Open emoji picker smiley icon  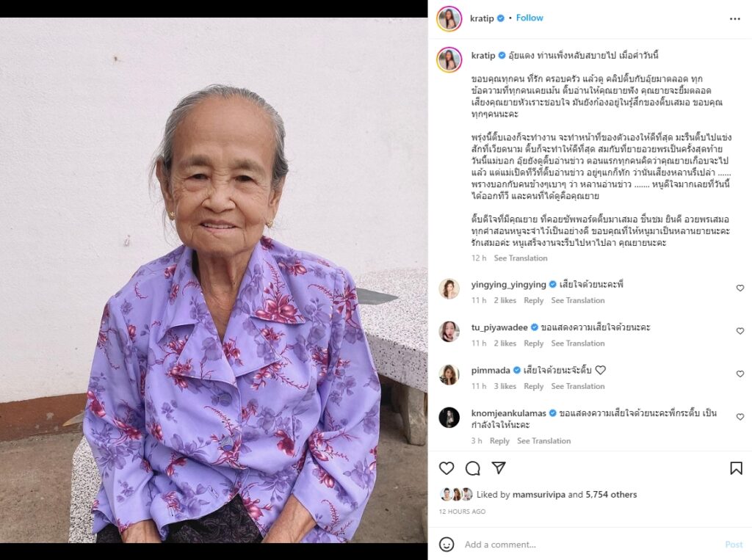446,544
